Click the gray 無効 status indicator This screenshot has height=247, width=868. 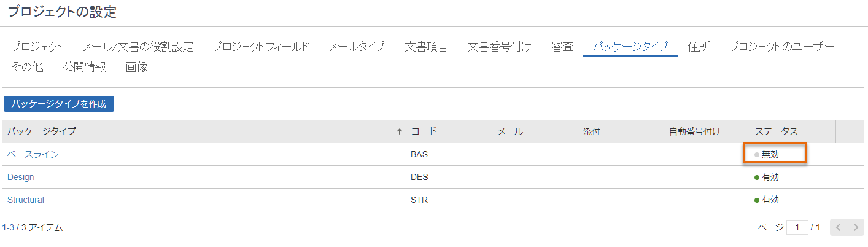(767, 154)
